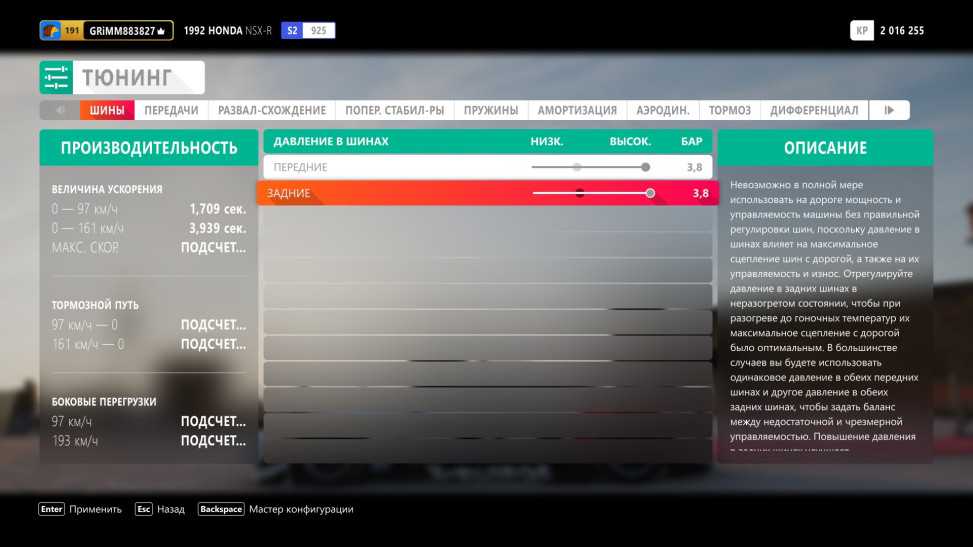Click the tuning sliders icon beside ТЮНИНГ
Screen dimensions: 973x547
(56, 78)
